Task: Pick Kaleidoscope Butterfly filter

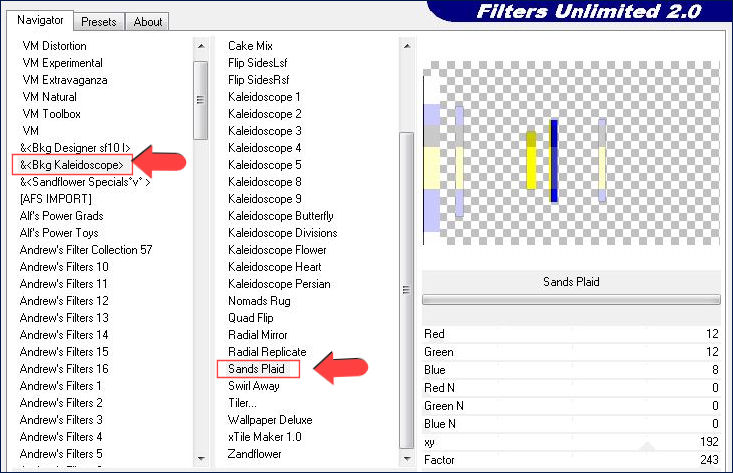Action: tap(280, 216)
